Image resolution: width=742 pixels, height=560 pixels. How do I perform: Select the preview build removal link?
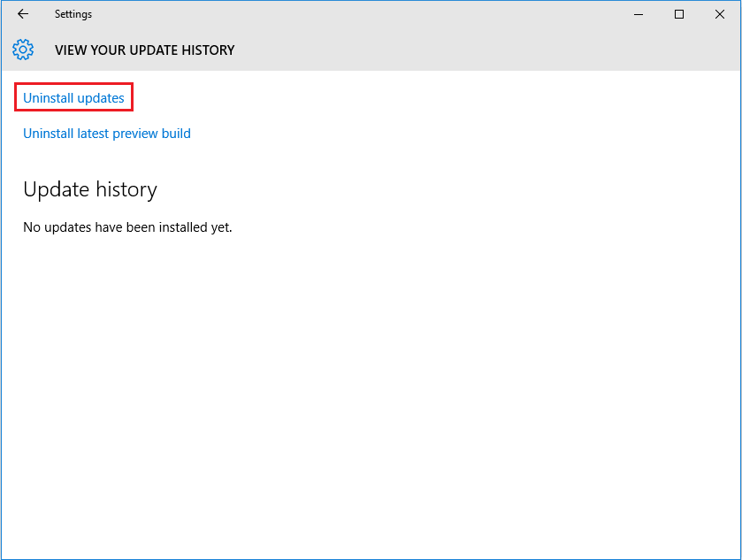tap(107, 134)
